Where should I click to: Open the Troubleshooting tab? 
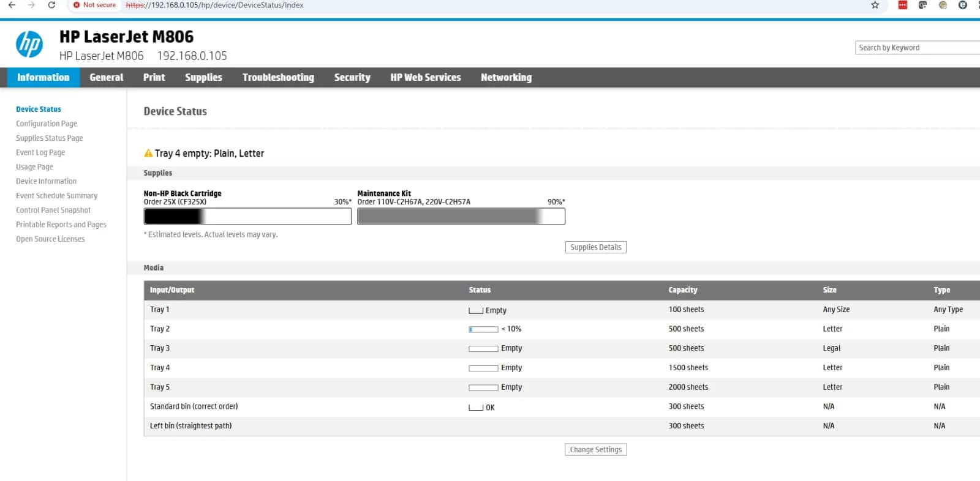point(278,78)
